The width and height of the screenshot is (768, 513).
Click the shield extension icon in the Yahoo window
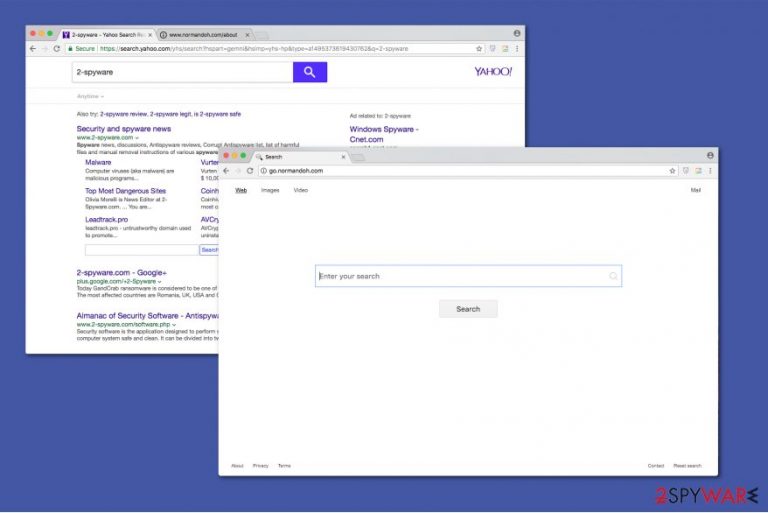pos(492,49)
